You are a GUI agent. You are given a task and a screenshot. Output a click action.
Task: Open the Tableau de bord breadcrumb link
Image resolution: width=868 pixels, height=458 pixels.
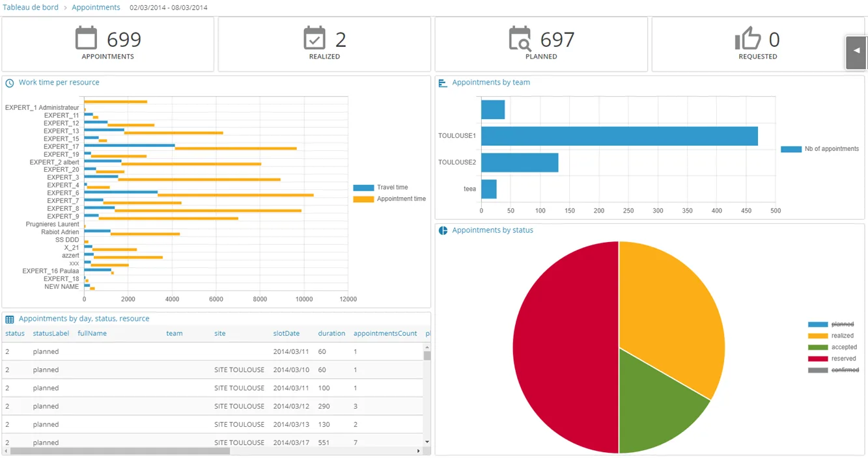click(x=31, y=7)
